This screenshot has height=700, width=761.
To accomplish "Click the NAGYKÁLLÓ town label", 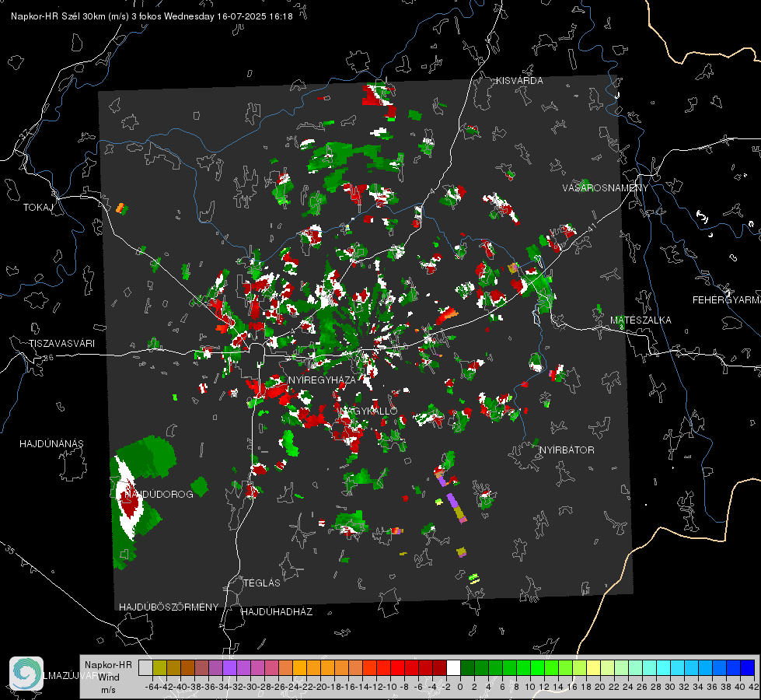I will click(368, 411).
